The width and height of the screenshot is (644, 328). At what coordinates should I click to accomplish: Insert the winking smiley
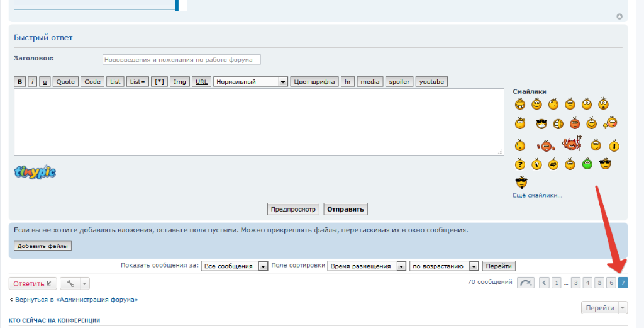pyautogui.click(x=553, y=104)
